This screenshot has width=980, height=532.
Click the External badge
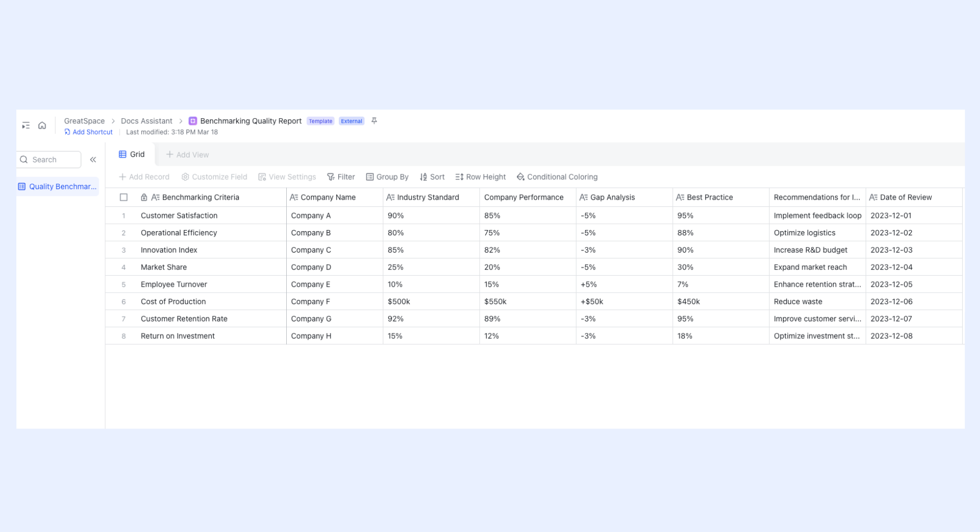(x=351, y=121)
